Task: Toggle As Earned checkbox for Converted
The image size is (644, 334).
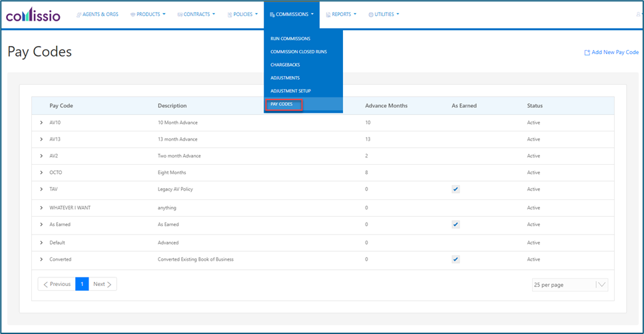Action: (456, 259)
